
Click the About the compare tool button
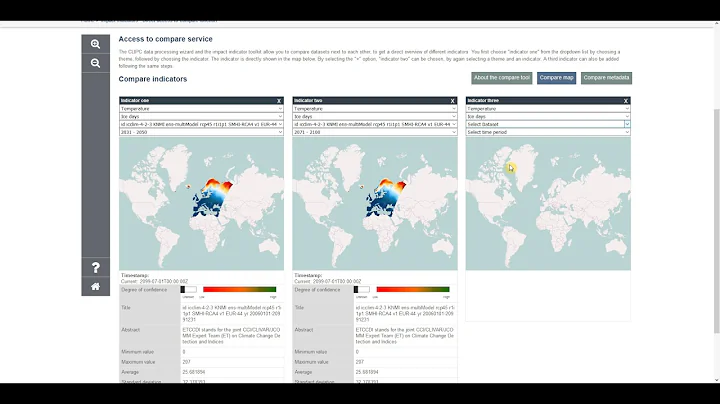click(x=502, y=78)
